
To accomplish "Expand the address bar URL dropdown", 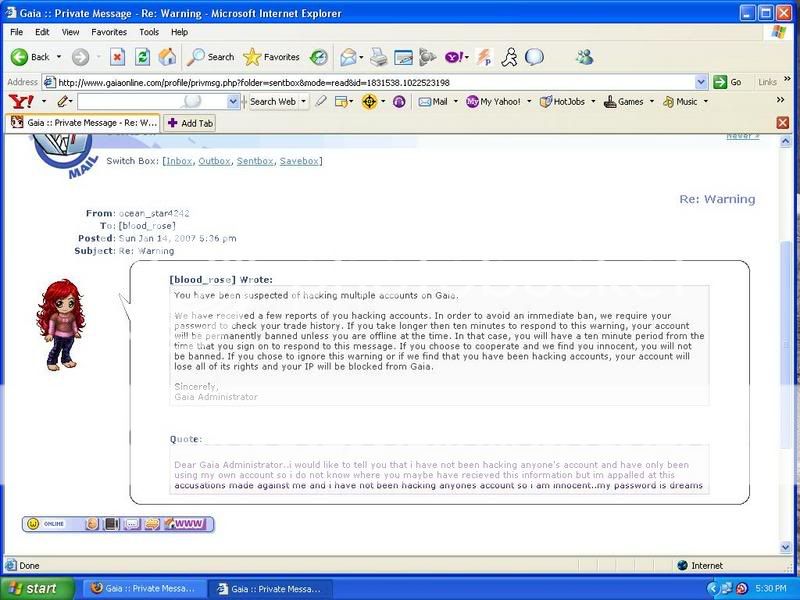I will pos(702,82).
